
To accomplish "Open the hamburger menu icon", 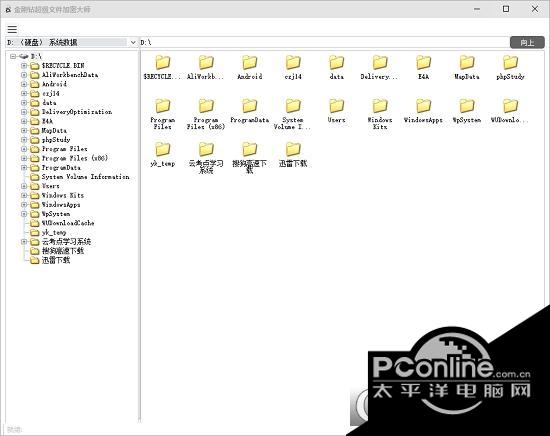I will tap(12, 29).
